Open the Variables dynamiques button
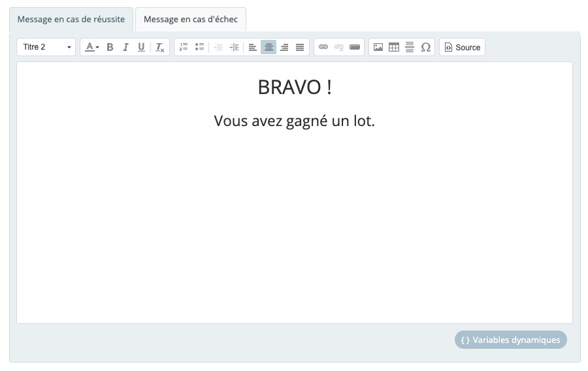The height and width of the screenshot is (371, 588). [x=511, y=340]
